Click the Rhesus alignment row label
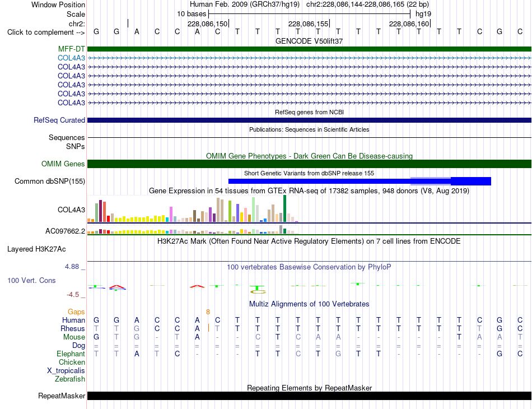 (73, 328)
